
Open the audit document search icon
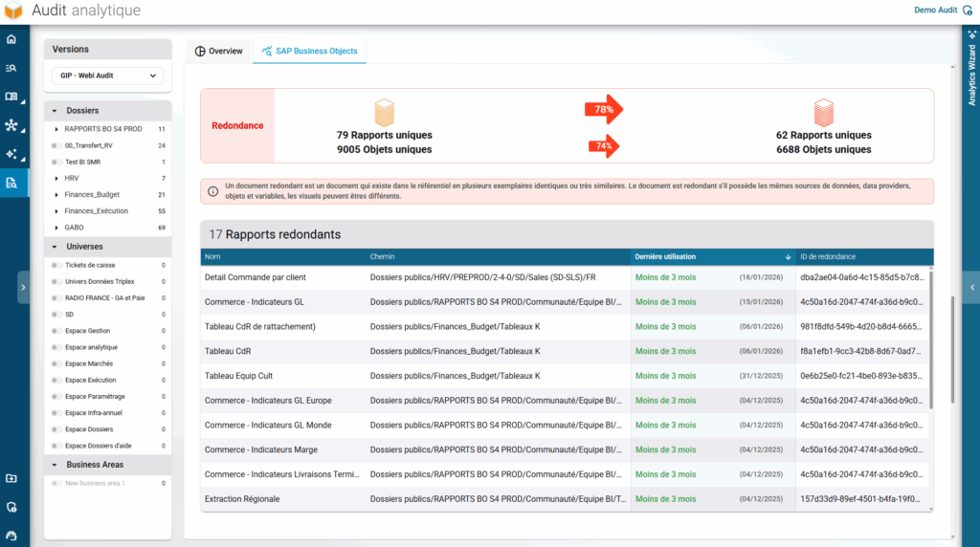click(11, 183)
